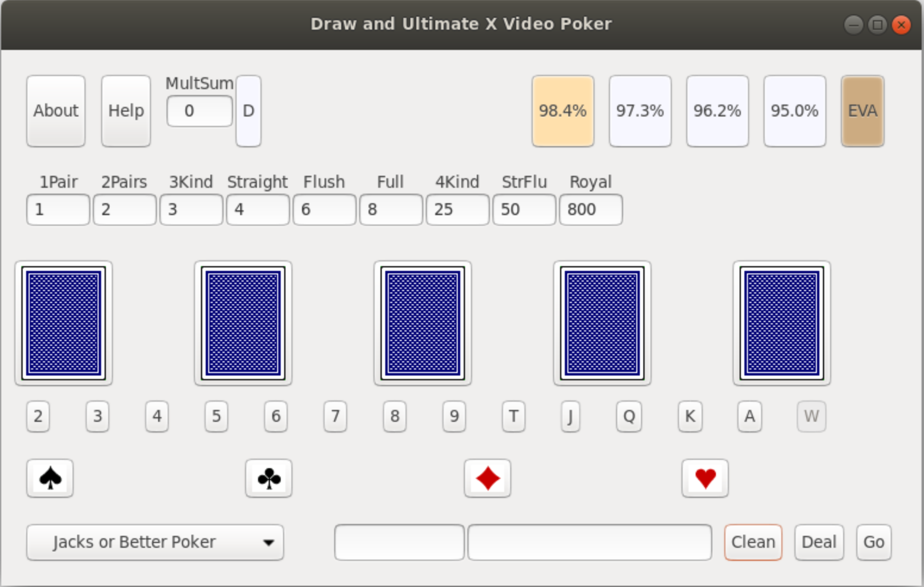924x587 pixels.
Task: Click the Royal payout input field
Action: [590, 210]
